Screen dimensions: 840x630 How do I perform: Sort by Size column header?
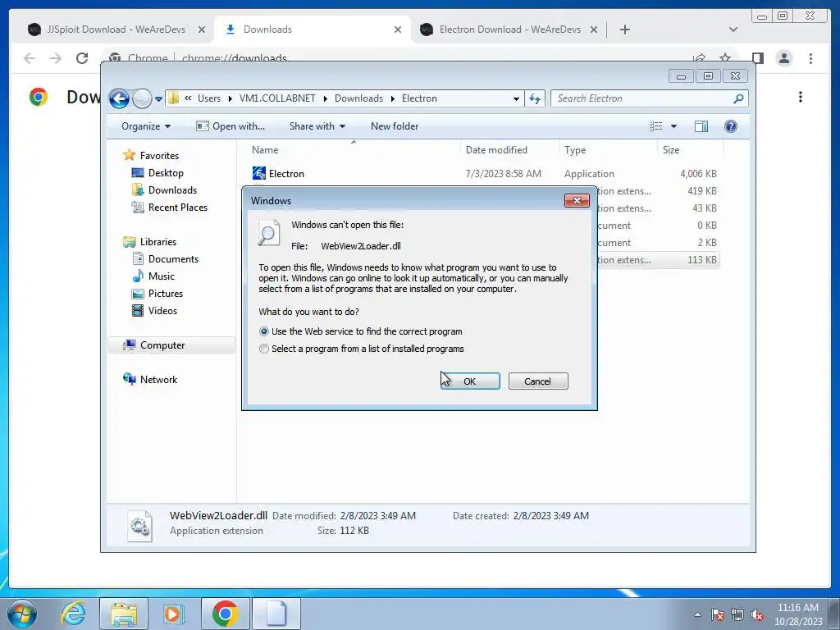click(690, 150)
